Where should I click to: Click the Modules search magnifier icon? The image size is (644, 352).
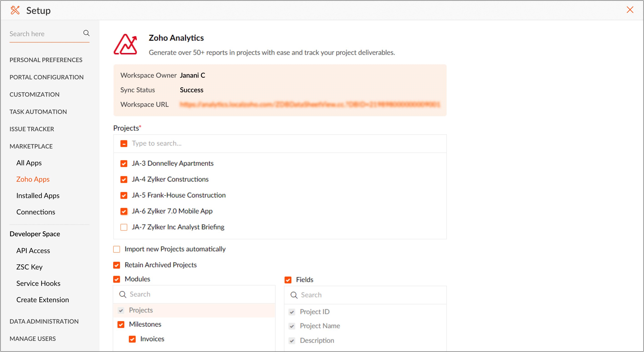coord(122,294)
